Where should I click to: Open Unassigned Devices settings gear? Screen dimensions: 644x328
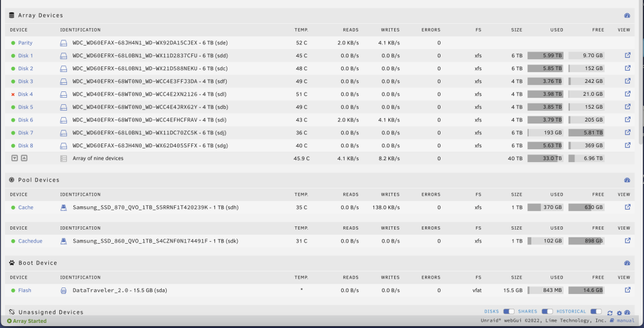(620, 313)
